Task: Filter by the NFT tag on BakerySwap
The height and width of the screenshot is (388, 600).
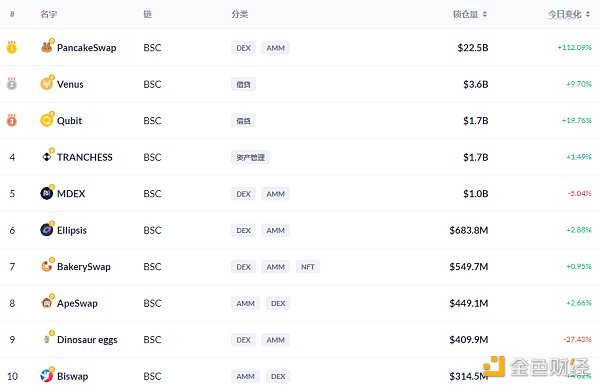Action: 308,267
